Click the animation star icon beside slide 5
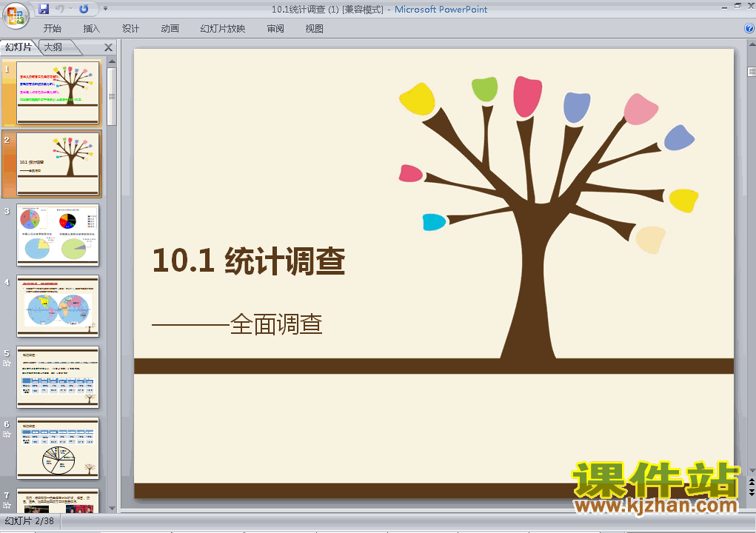 click(x=7, y=363)
